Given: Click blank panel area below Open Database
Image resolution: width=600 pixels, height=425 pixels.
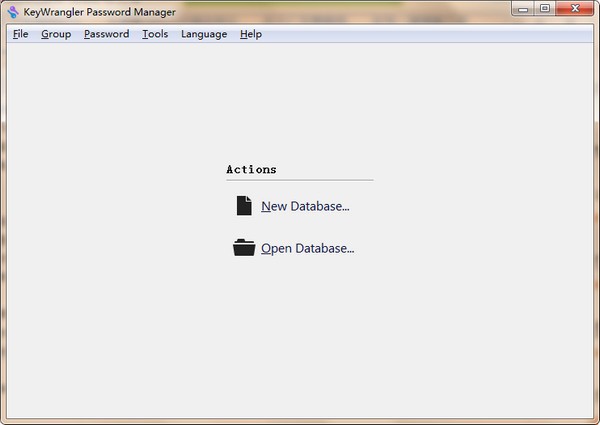Looking at the screenshot, I should pyautogui.click(x=300, y=337).
